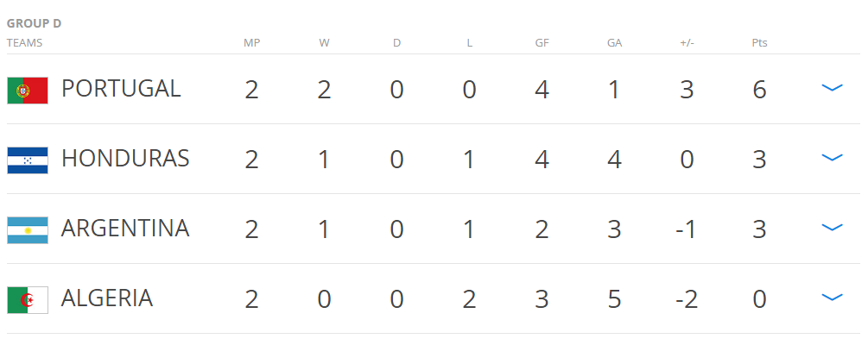Screen dimensions: 868x345
Task: Click the MP column header
Action: pos(252,43)
